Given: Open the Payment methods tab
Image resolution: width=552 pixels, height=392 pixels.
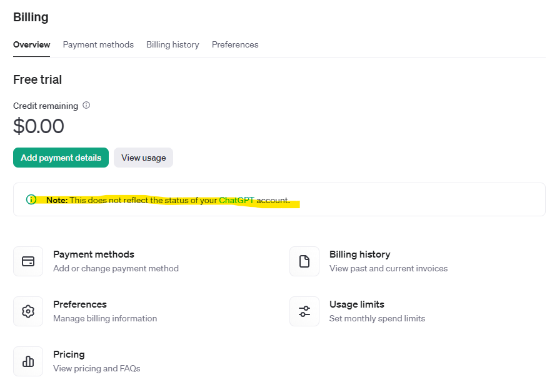Looking at the screenshot, I should [x=98, y=44].
